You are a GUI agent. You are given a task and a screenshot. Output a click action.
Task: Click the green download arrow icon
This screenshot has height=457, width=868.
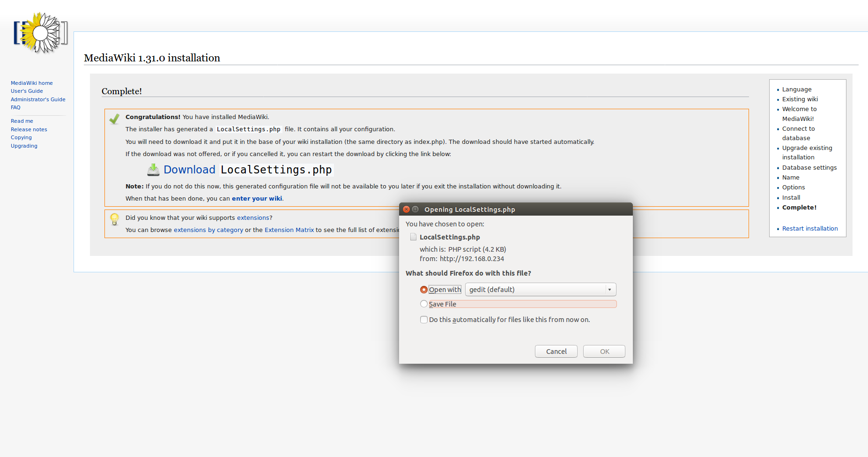[153, 170]
